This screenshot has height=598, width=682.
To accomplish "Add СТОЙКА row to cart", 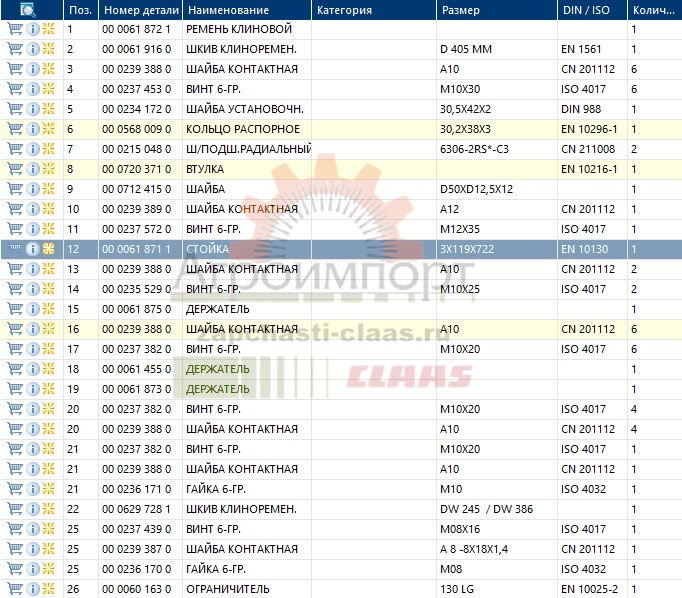I will click(15, 249).
